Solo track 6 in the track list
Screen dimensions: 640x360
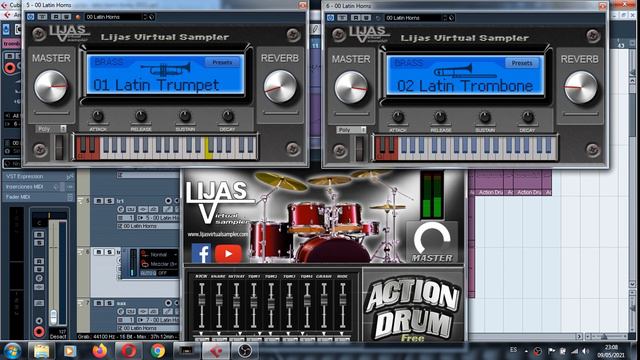pos(109,252)
